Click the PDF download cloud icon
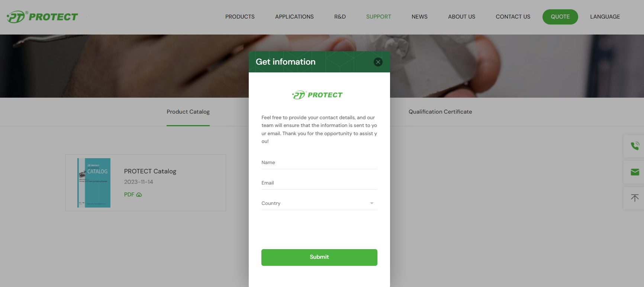This screenshot has width=644, height=287. tap(139, 195)
